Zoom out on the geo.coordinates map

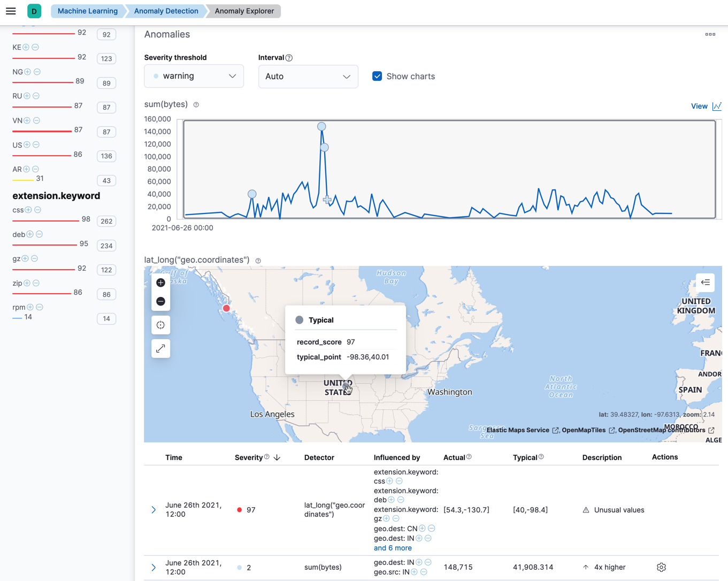(160, 301)
